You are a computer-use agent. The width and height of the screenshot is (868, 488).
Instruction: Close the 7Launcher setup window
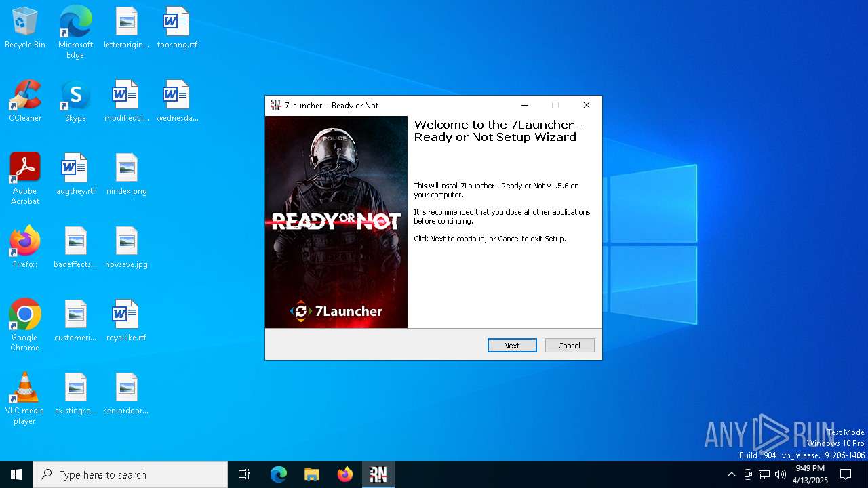click(x=587, y=106)
